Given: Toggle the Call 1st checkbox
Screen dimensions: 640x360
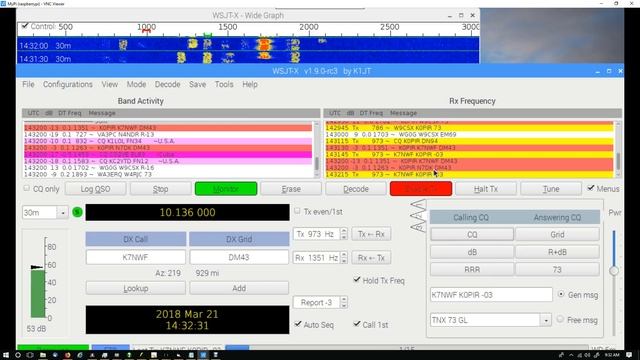Looking at the screenshot, I should pos(357,324).
